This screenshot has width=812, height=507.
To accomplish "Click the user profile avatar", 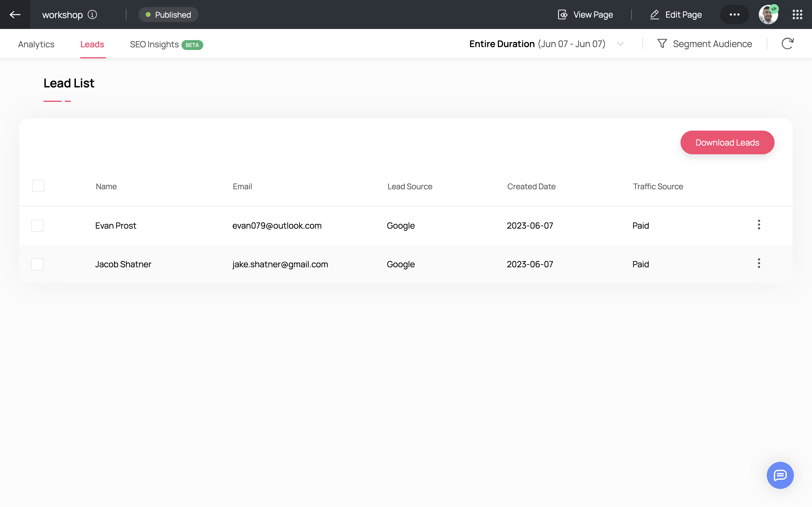I will (x=768, y=14).
